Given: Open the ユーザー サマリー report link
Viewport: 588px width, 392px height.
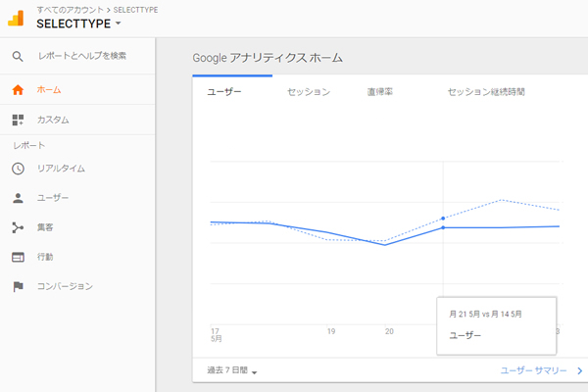Looking at the screenshot, I should pos(533,371).
